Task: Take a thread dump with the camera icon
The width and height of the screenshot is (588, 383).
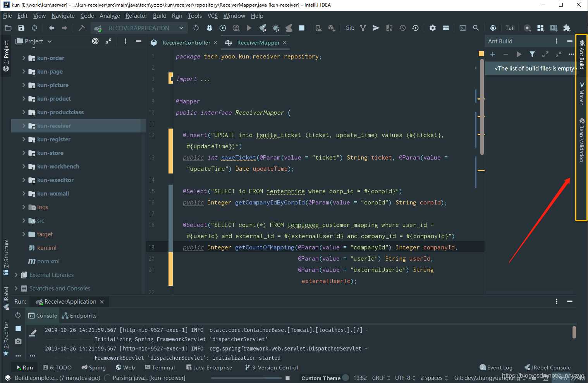Action: (18, 341)
